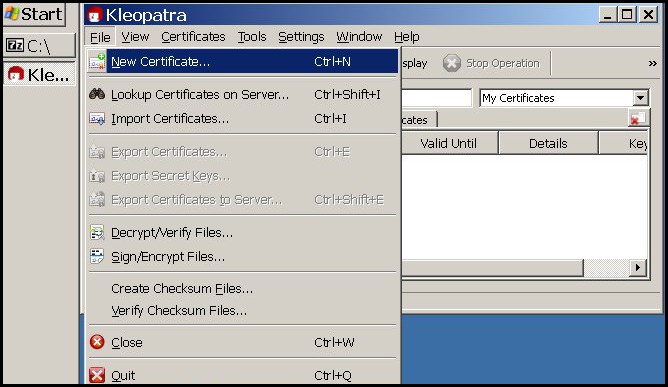
Task: Click the Kleopatra title bar app icon
Action: [x=95, y=15]
